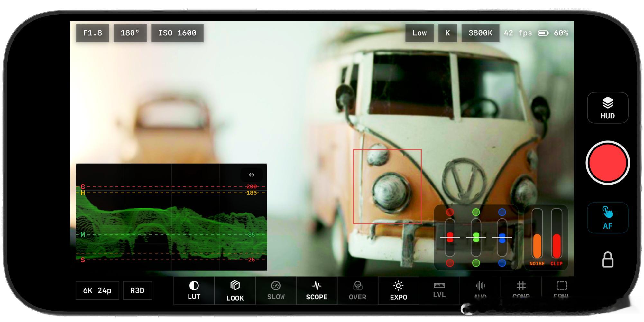Screen dimensions: 644x322
Task: Tap the S shadows marker on the waveform
Action: tap(83, 260)
